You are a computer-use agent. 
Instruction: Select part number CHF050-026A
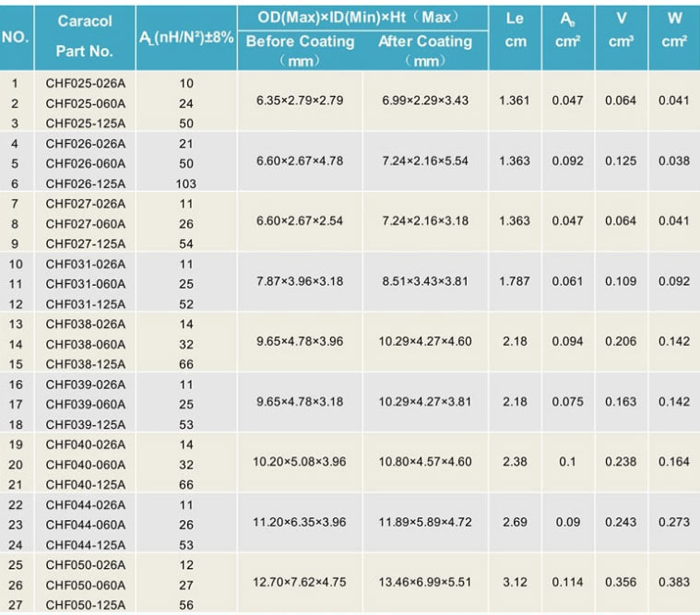tap(85, 565)
